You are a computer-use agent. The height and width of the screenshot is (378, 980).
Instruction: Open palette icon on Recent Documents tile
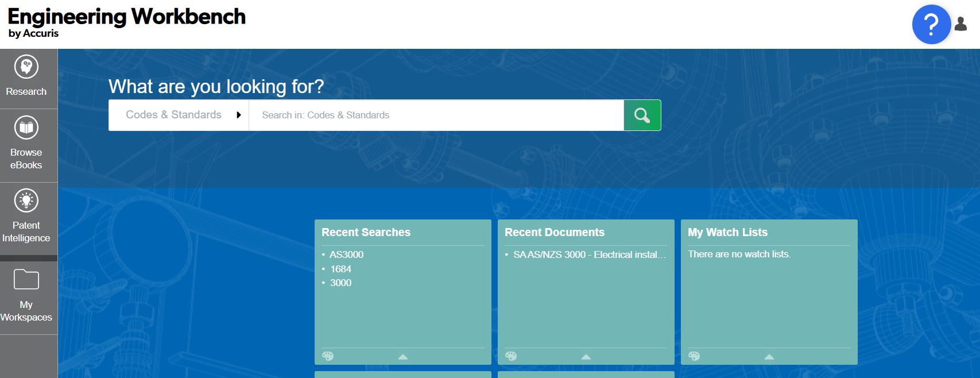click(x=511, y=356)
